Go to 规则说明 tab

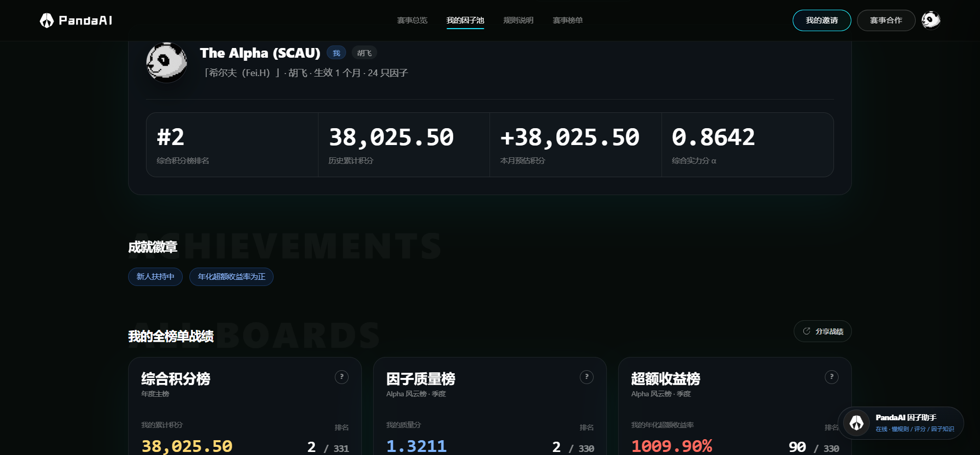(518, 20)
